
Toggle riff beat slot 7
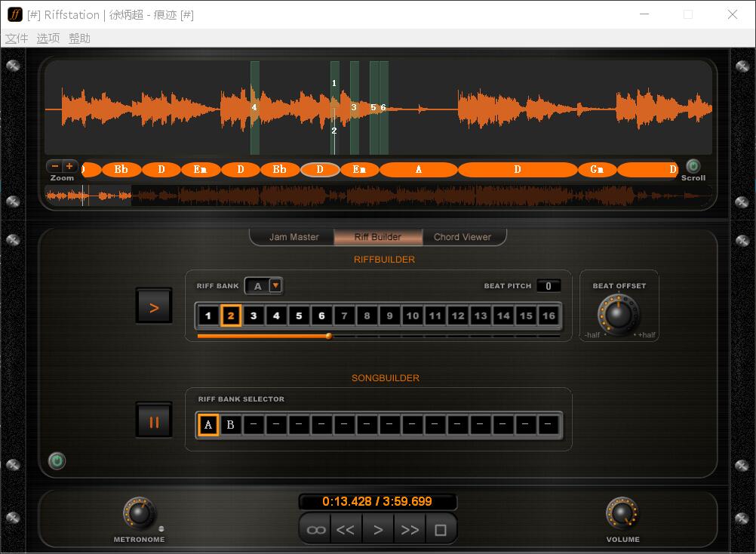click(344, 315)
